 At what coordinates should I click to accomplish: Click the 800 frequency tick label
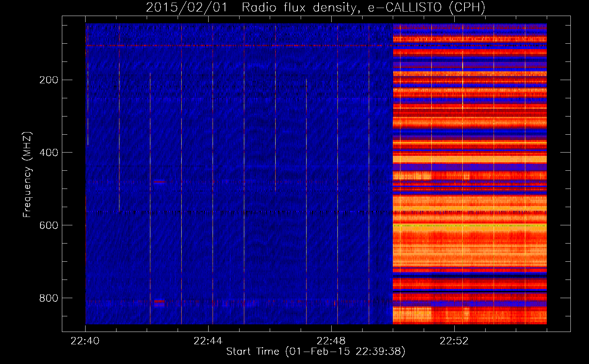49,298
